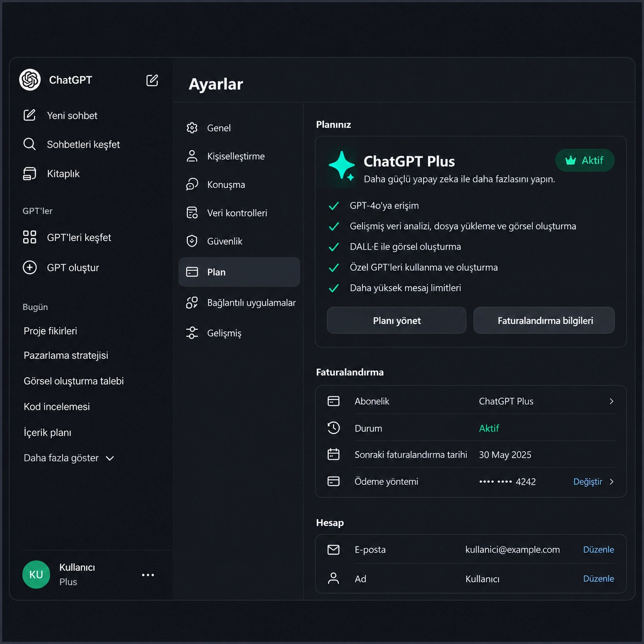644x644 pixels.
Task: Click the kullanici@example.com email value
Action: tap(513, 550)
